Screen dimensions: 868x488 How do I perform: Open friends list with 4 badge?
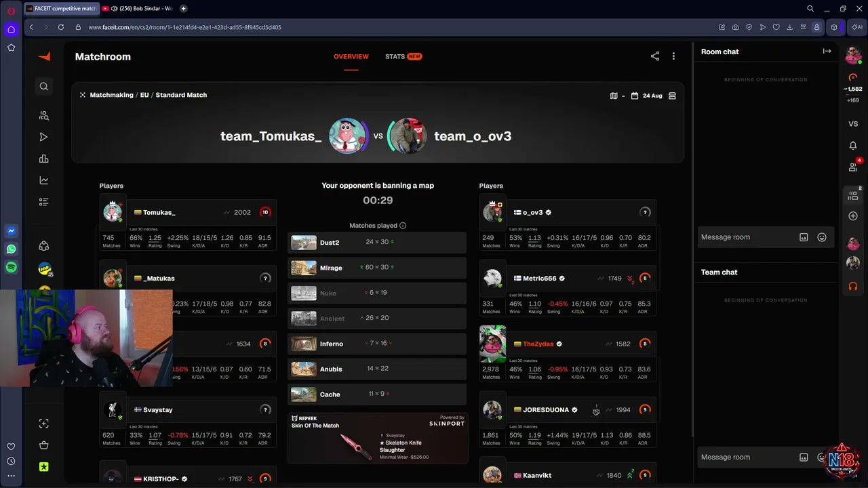pos(853,166)
